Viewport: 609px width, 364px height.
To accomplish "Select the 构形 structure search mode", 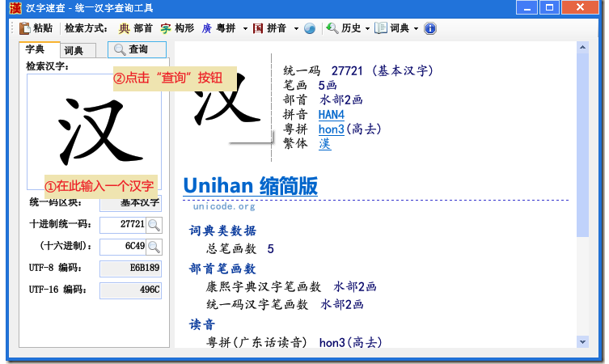I will (177, 28).
